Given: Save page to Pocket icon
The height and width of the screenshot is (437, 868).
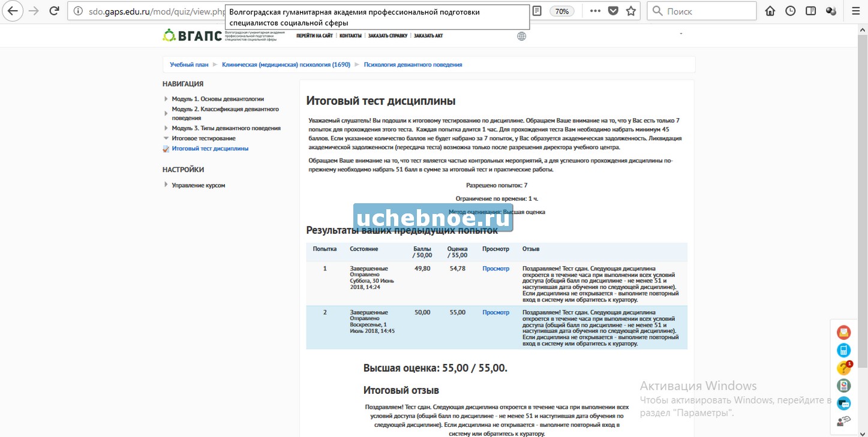Looking at the screenshot, I should (613, 11).
